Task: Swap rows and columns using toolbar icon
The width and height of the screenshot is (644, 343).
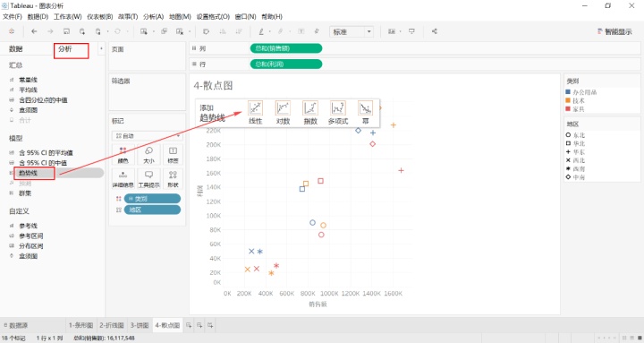Action: coord(207,31)
